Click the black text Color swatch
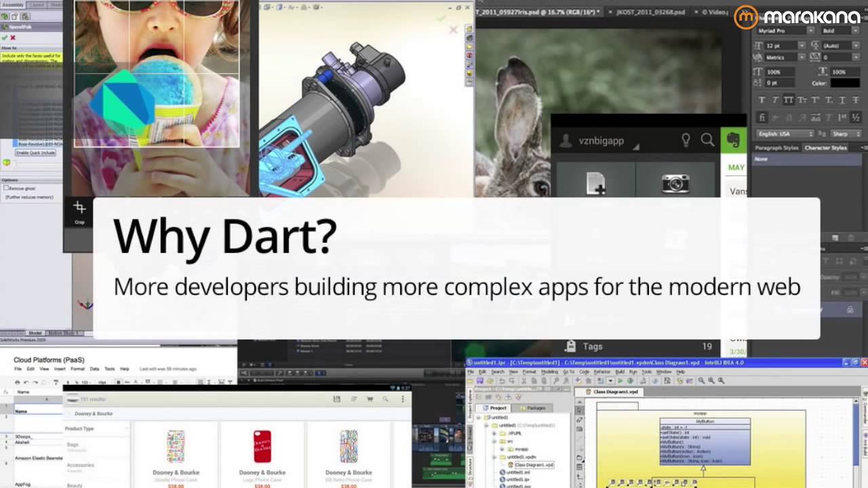 (x=845, y=83)
